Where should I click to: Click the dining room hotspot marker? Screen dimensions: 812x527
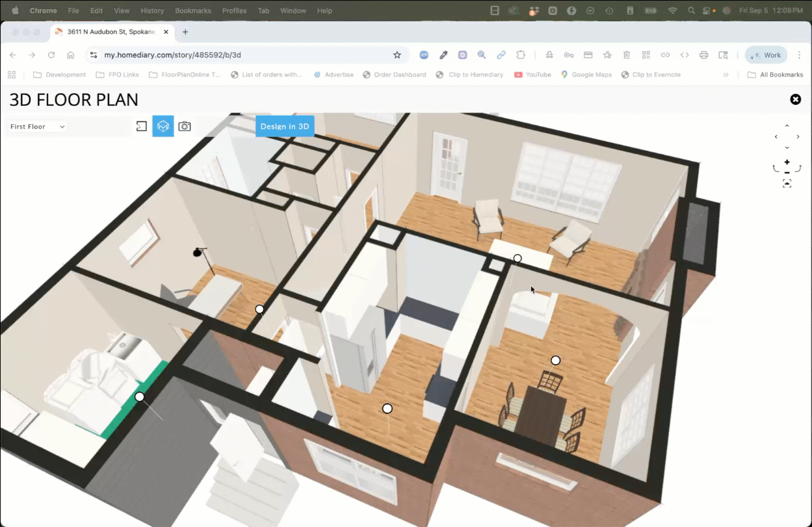click(x=555, y=360)
